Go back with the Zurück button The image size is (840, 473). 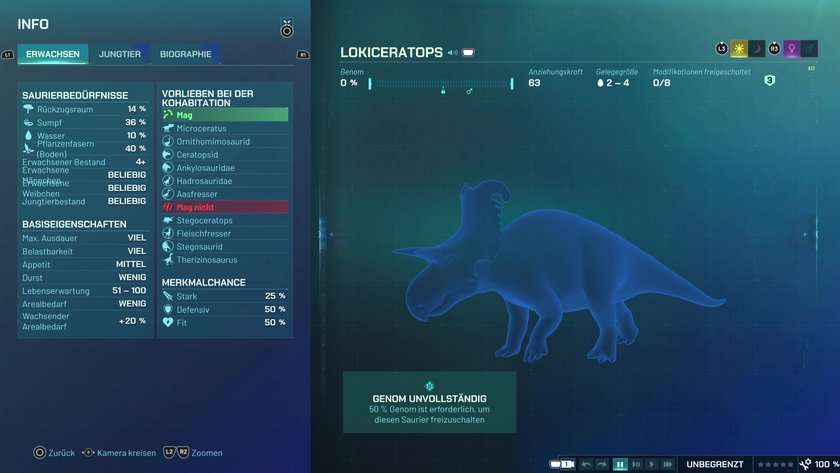(x=54, y=453)
